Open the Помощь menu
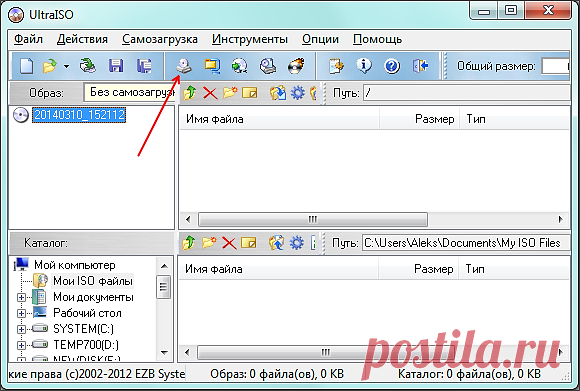 [377, 39]
